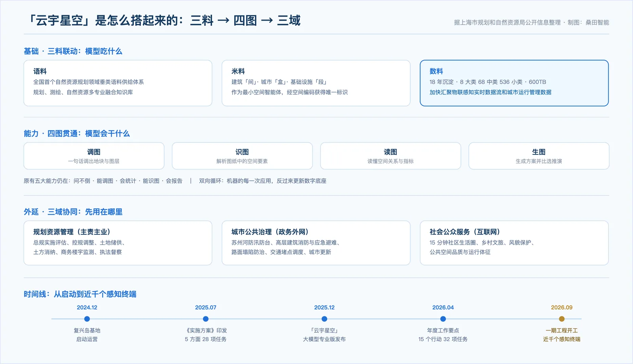Choose the 读图 capability box

click(390, 156)
